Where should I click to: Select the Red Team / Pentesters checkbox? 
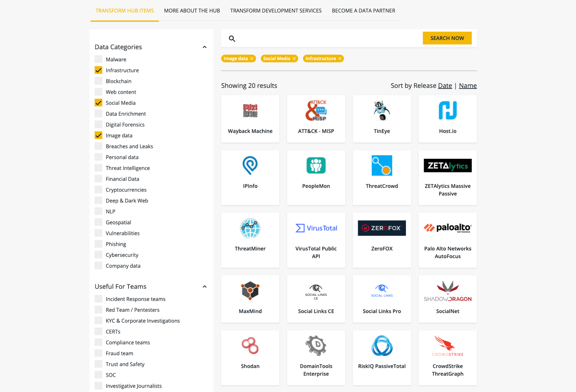(x=98, y=309)
